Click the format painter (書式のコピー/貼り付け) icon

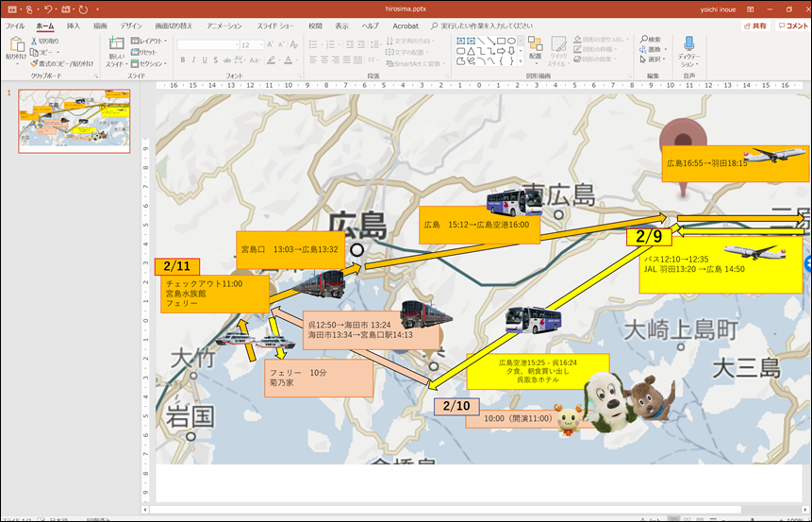pyautogui.click(x=34, y=63)
